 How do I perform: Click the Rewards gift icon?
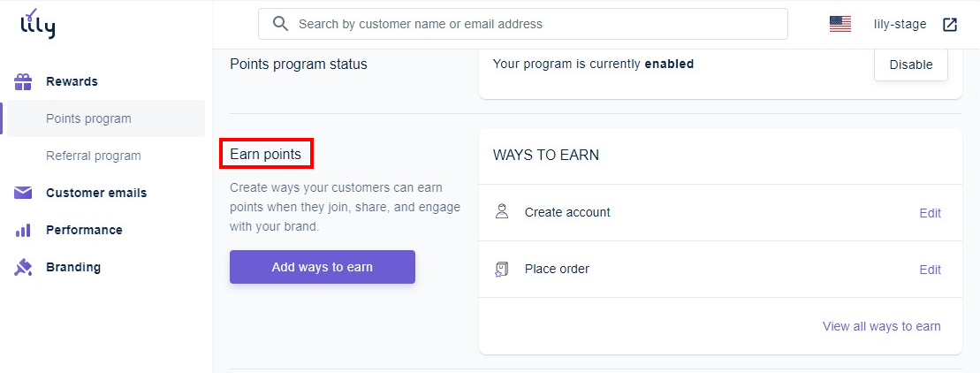24,81
